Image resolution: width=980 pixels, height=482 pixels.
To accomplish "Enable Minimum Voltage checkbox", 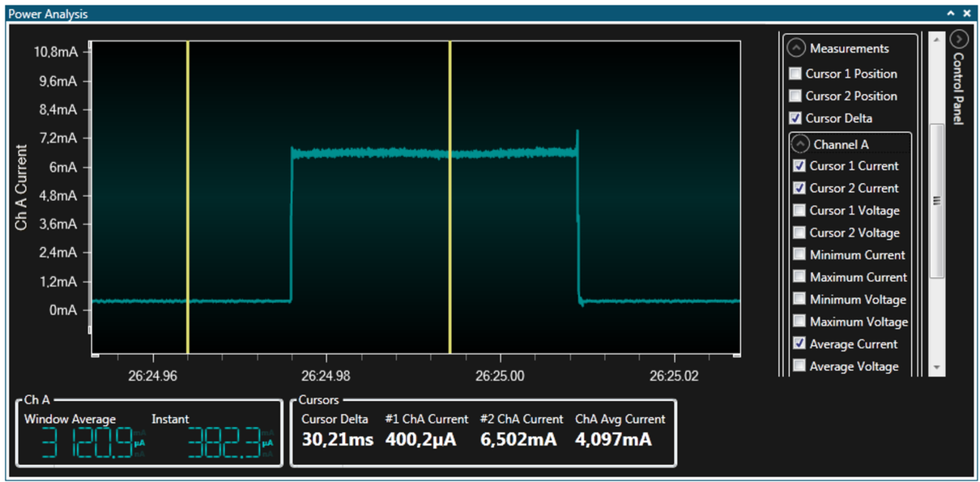I will click(800, 300).
